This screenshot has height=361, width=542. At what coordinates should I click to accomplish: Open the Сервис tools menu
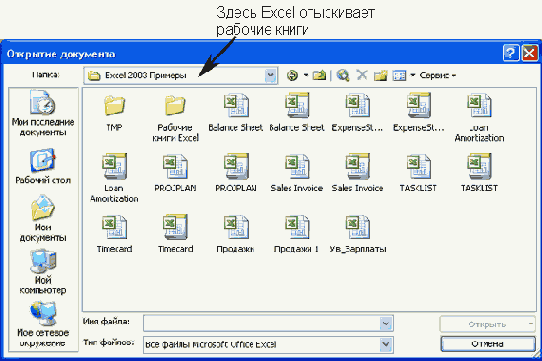[438, 75]
